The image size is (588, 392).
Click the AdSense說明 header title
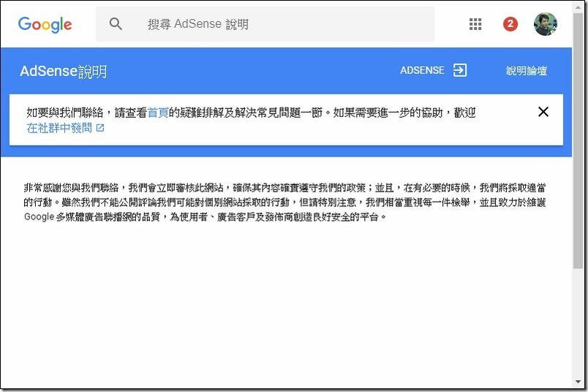pos(64,71)
